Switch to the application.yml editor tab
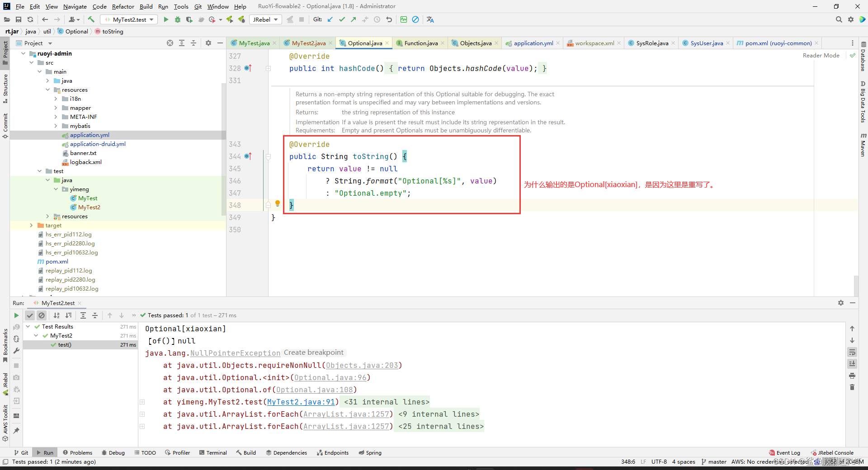 pos(533,43)
